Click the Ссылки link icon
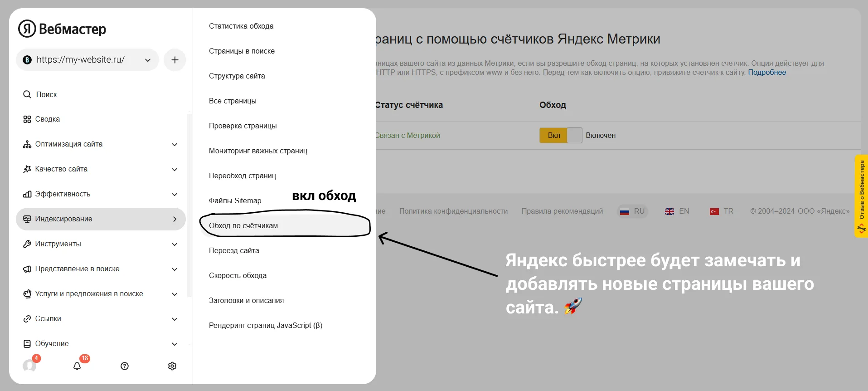Image resolution: width=868 pixels, height=391 pixels. pyautogui.click(x=27, y=319)
